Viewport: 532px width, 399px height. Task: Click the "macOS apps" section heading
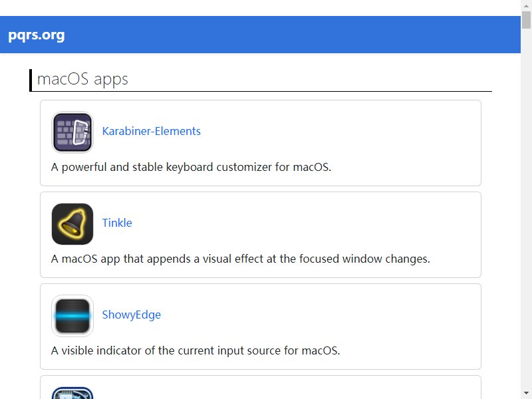(x=82, y=79)
